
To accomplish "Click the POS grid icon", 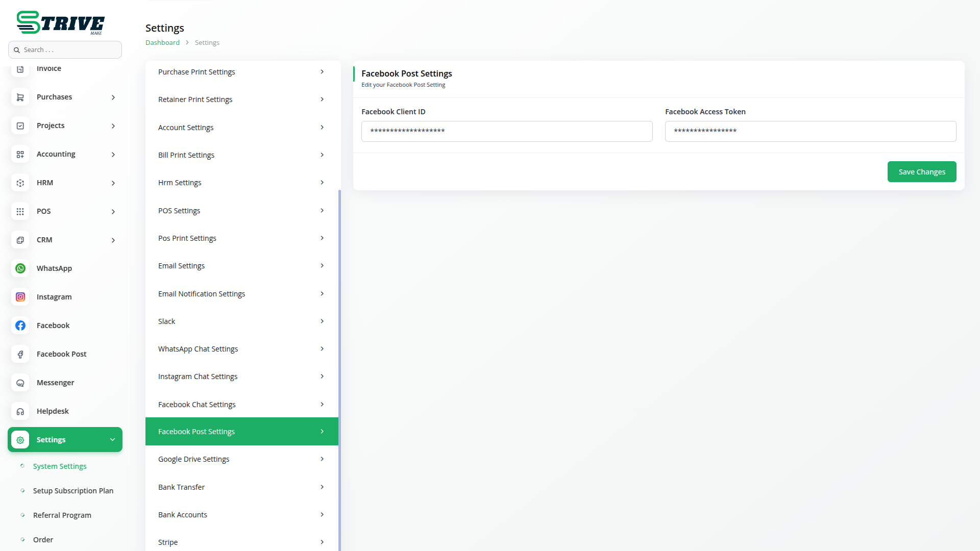I will pos(20,211).
